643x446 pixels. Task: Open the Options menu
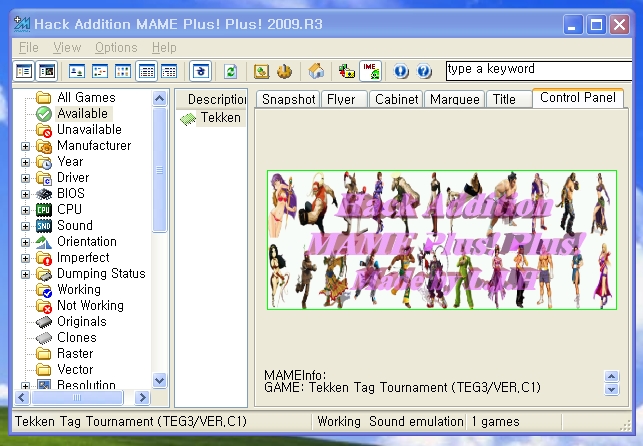click(116, 48)
